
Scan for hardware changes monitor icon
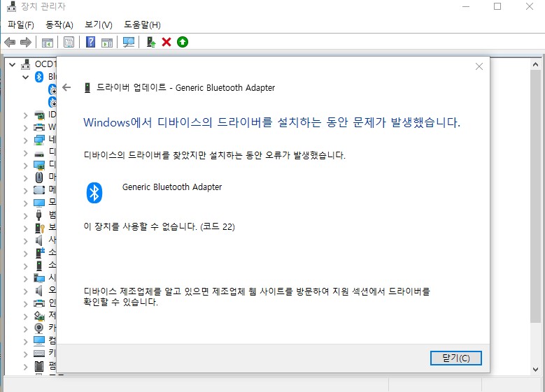pyautogui.click(x=129, y=43)
